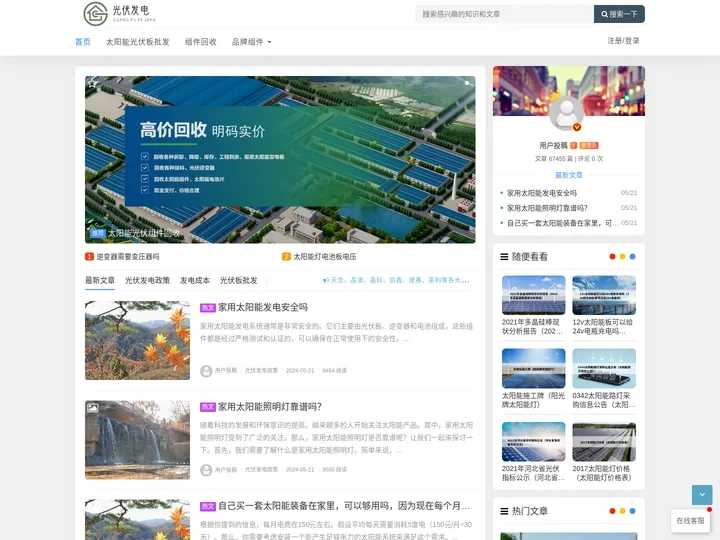The height and width of the screenshot is (540, 720).
Task: Click the menu icon beside 随便看看
Action: (504, 257)
